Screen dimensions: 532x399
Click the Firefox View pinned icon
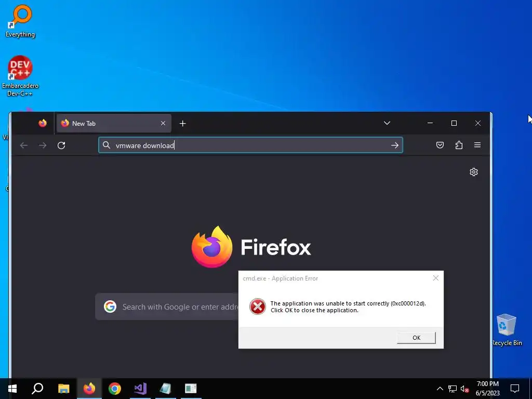(x=43, y=123)
